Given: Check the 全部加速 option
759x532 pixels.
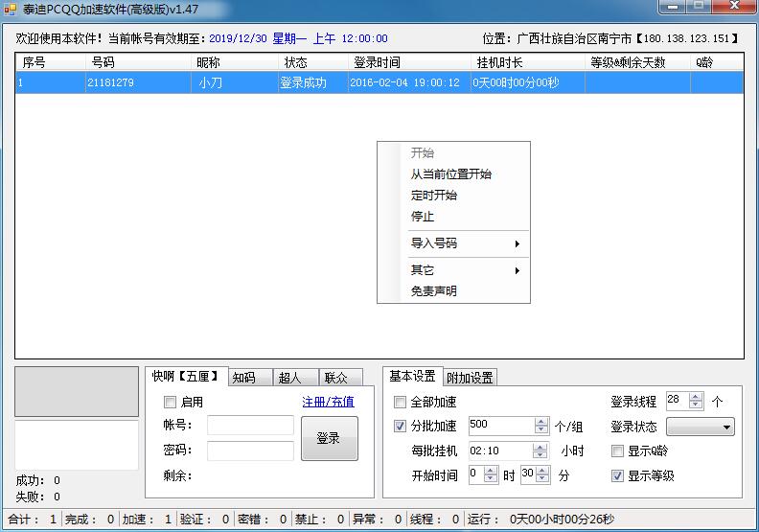Looking at the screenshot, I should [400, 402].
